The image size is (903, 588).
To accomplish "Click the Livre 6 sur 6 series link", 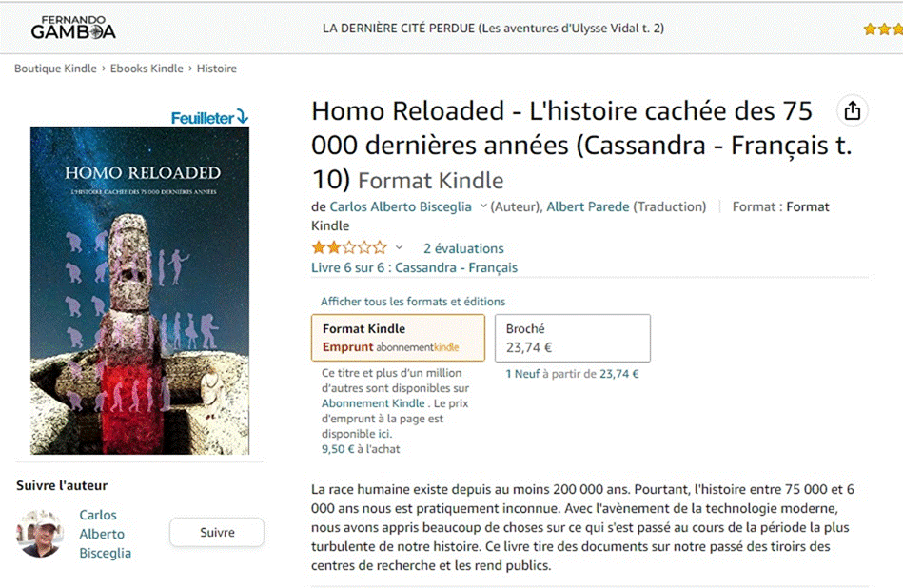I will tap(414, 267).
